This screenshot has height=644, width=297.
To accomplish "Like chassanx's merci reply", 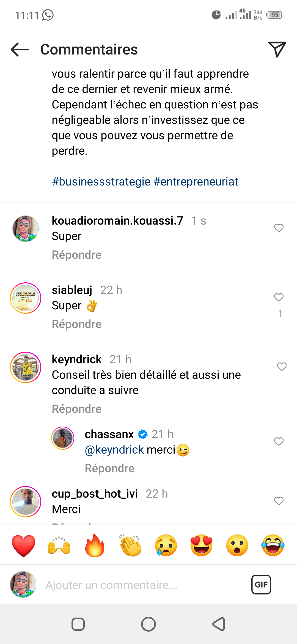I will pos(279,441).
